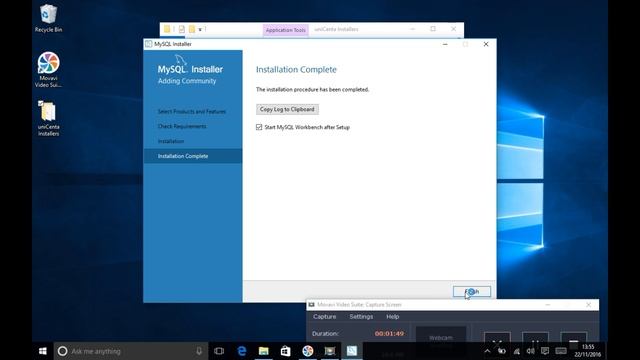Image resolution: width=640 pixels, height=360 pixels.
Task: Click Check Requirements step in sidebar
Action: coord(182,126)
